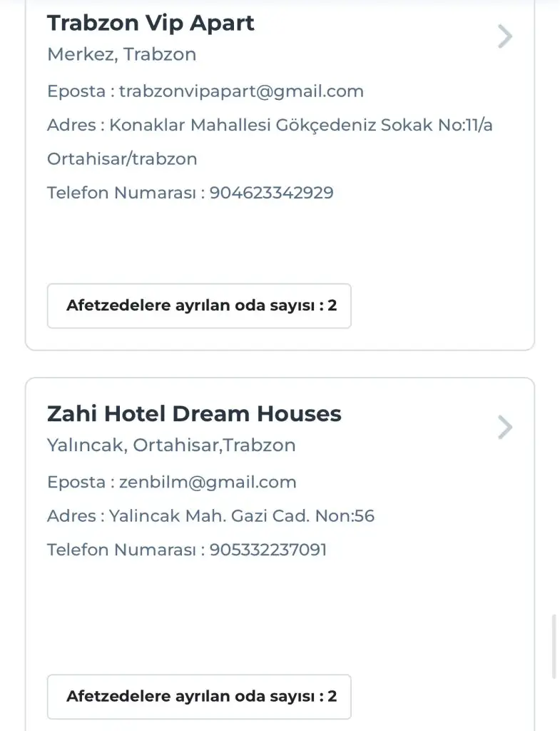560x731 pixels.
Task: Call phone number 905332237091
Action: [268, 550]
